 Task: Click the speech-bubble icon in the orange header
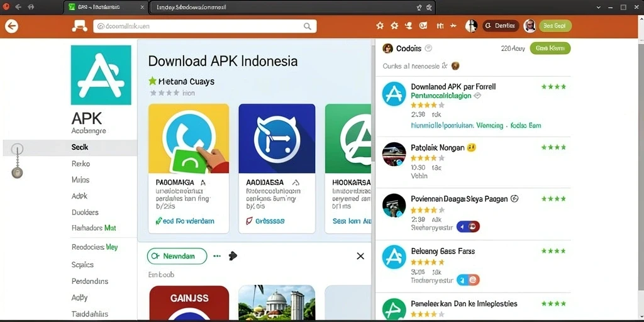(408, 26)
